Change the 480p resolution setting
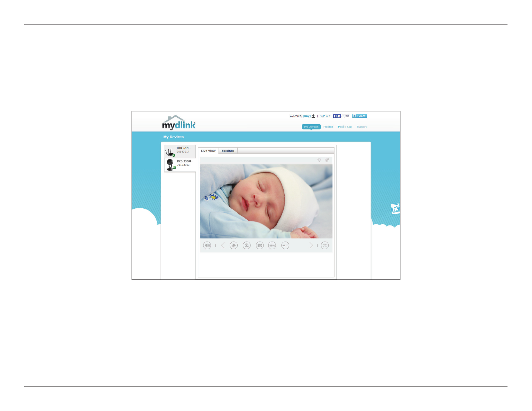The height and width of the screenshot is (411, 532). [x=272, y=246]
